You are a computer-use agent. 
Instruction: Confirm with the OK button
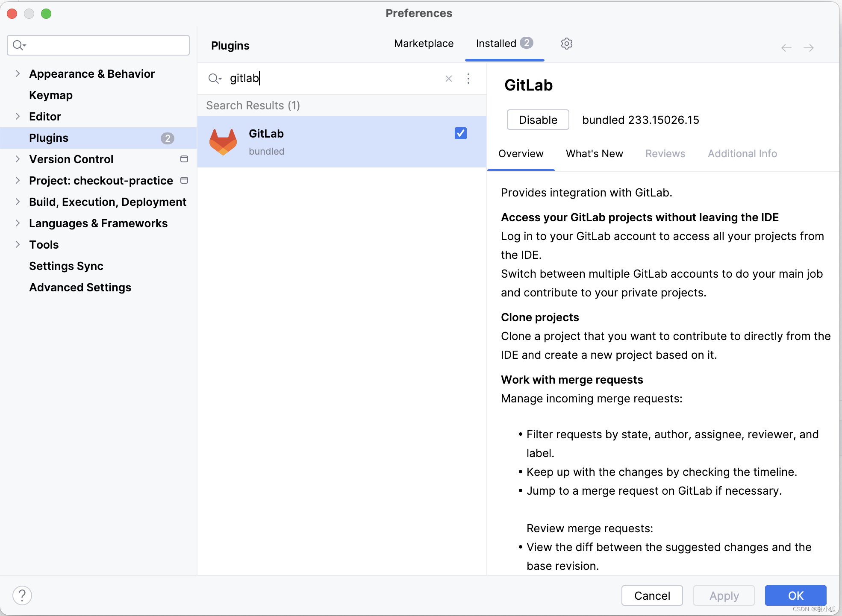795,595
